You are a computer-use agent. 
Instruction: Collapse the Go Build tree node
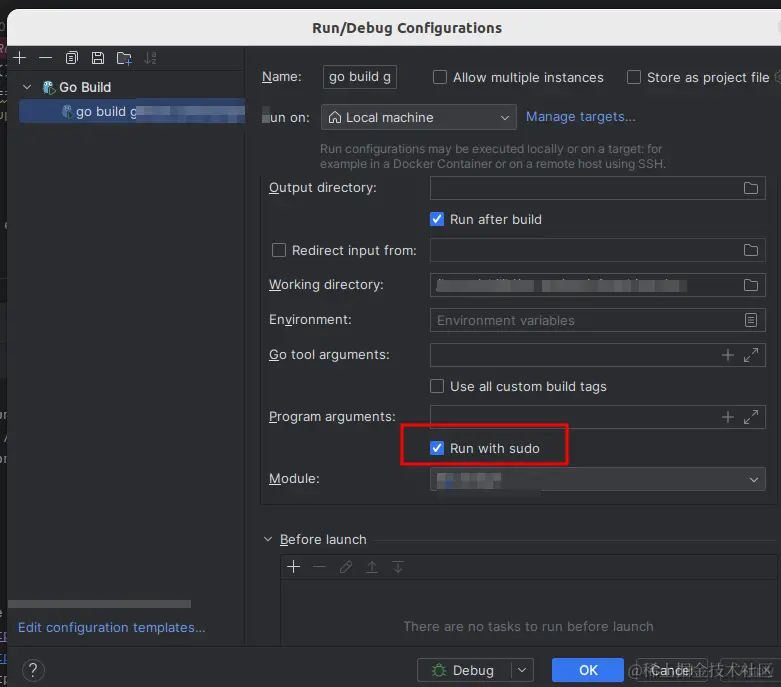(27, 87)
